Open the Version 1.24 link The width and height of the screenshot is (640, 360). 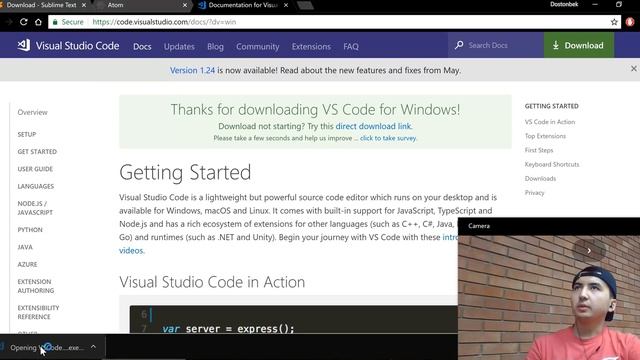[x=192, y=70]
